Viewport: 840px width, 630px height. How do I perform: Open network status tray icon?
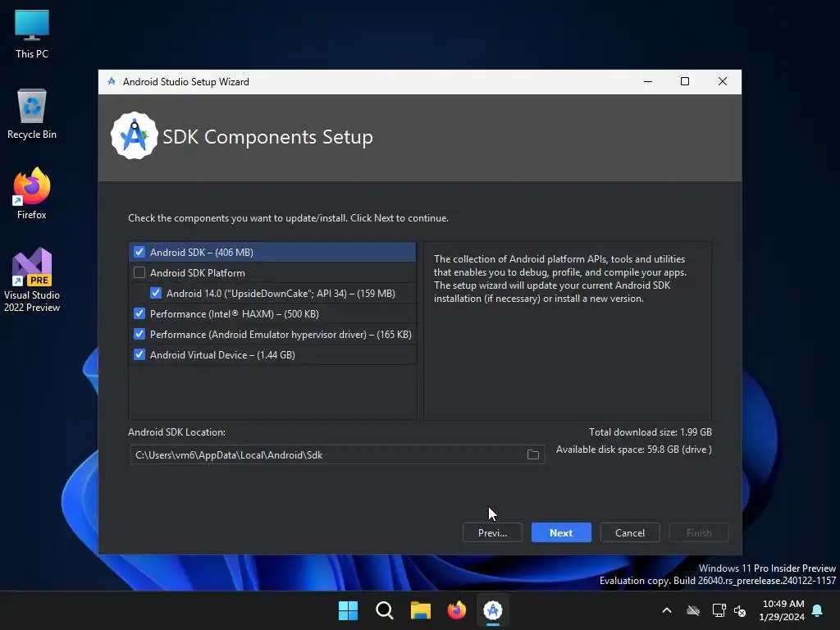tap(719, 610)
